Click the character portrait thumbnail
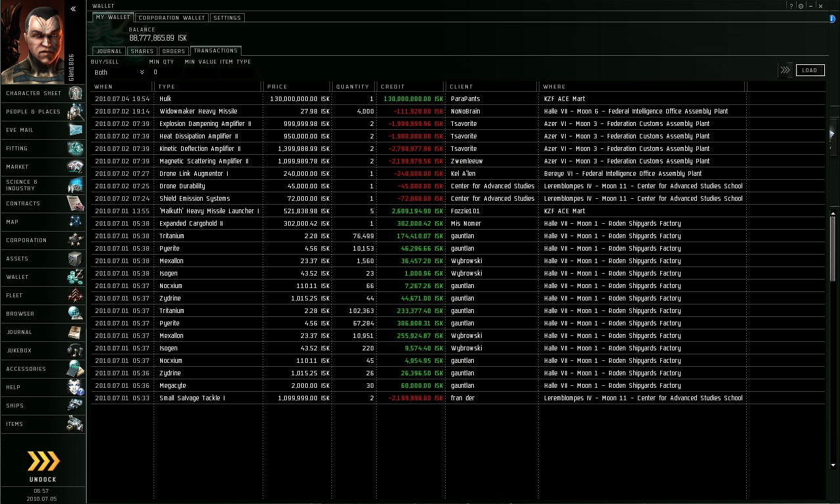 click(33, 42)
